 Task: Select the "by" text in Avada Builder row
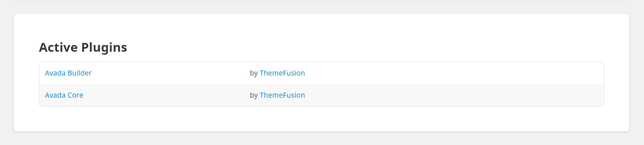254,73
